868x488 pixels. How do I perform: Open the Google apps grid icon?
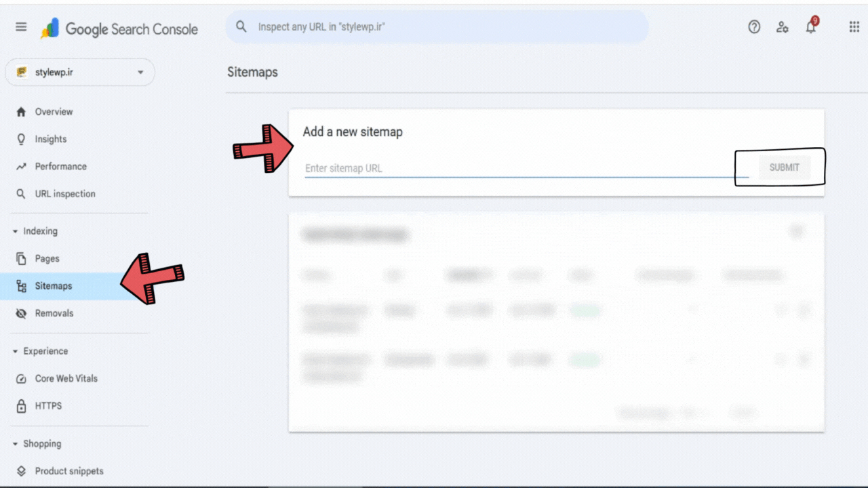pyautogui.click(x=853, y=26)
